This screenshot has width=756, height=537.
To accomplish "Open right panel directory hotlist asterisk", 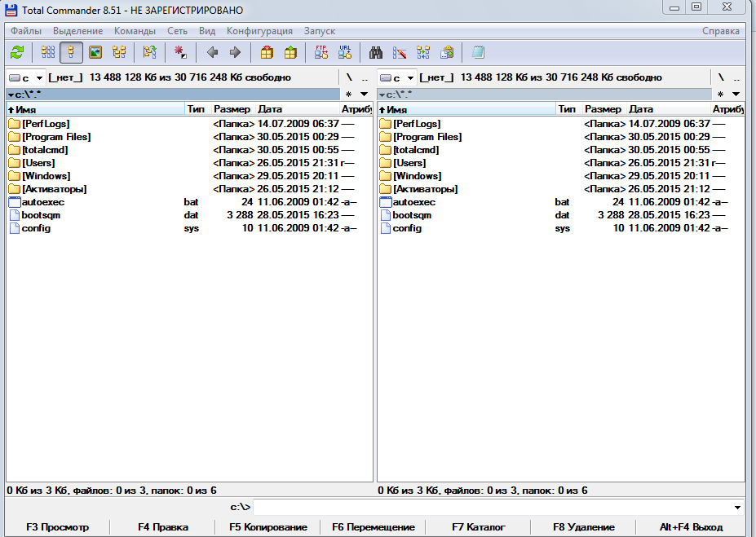I will (720, 95).
